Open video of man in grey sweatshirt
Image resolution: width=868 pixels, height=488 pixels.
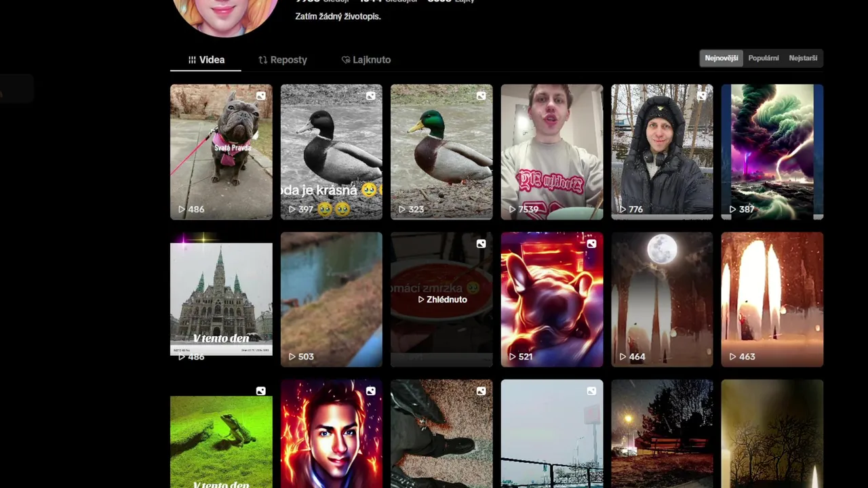point(552,152)
